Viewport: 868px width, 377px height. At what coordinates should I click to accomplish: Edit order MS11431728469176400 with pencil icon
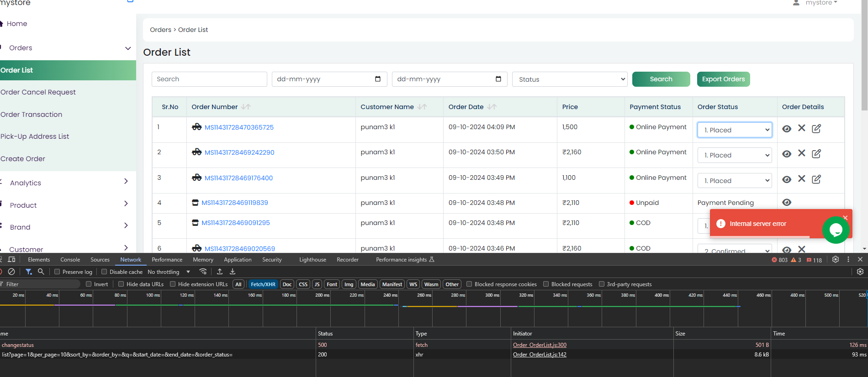[x=816, y=179]
